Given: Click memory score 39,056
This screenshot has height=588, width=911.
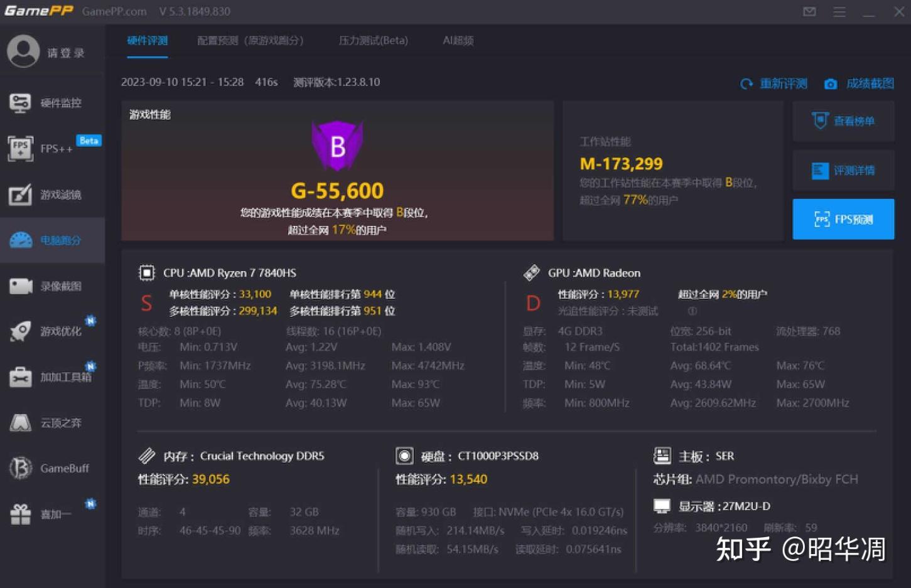Looking at the screenshot, I should click(211, 479).
